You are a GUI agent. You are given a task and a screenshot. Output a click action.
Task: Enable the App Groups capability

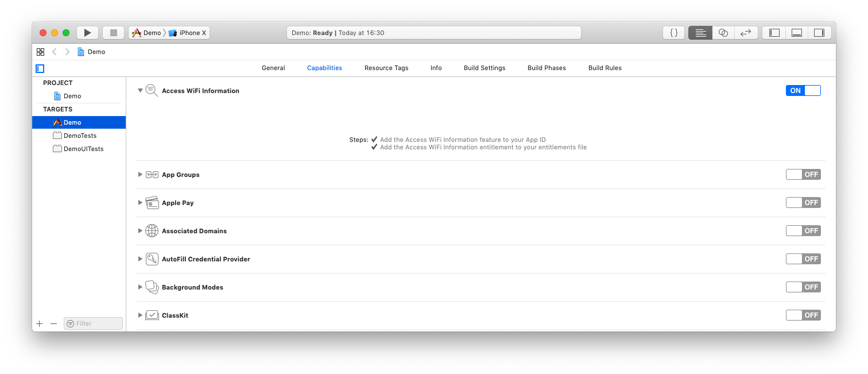tap(803, 175)
